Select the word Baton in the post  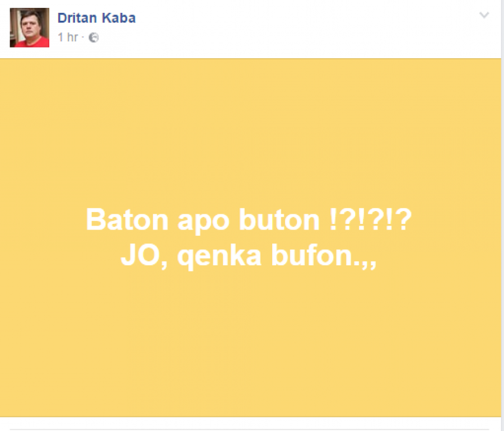[x=127, y=220]
